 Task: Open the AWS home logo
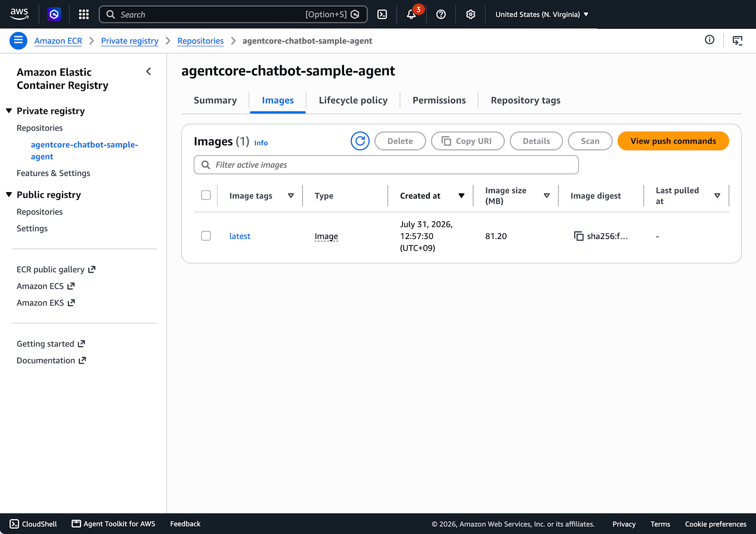point(19,14)
